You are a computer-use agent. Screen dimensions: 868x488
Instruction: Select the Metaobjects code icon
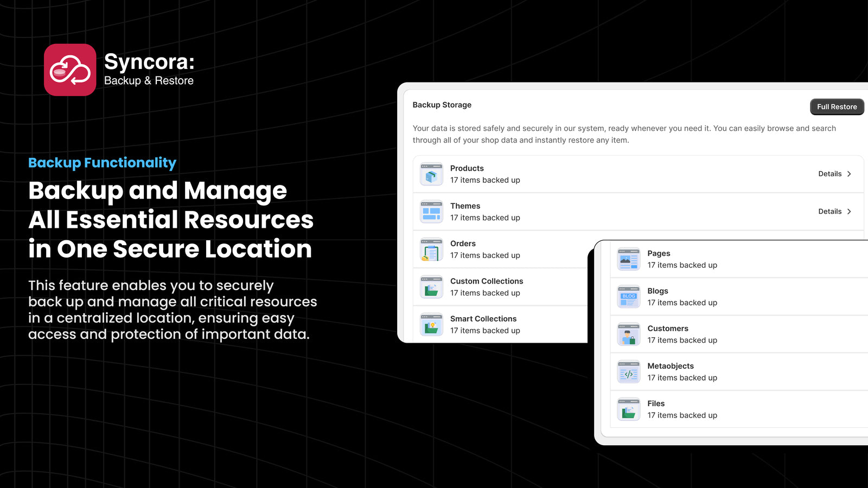(628, 371)
